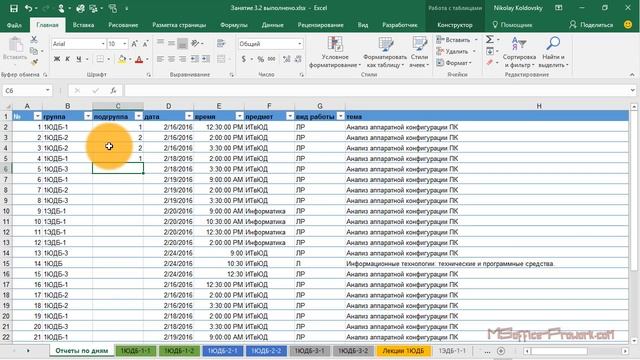Open Условное форматирование menu

[335, 53]
